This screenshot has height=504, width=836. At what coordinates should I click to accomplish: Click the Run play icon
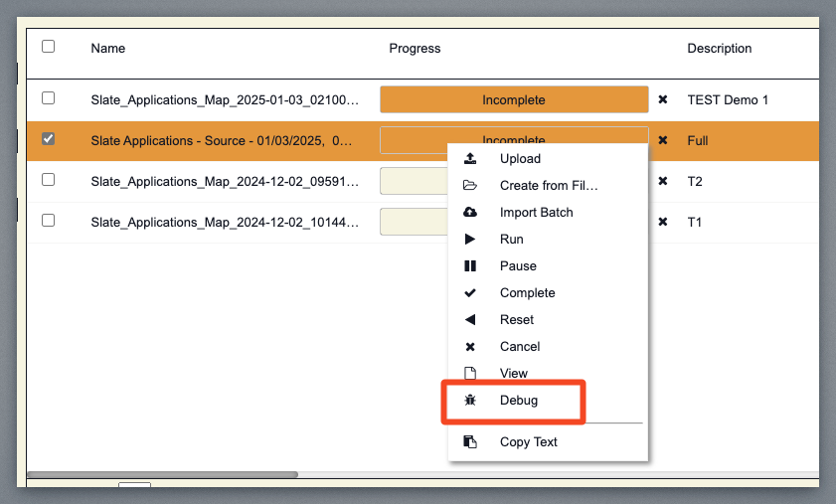[x=470, y=240]
